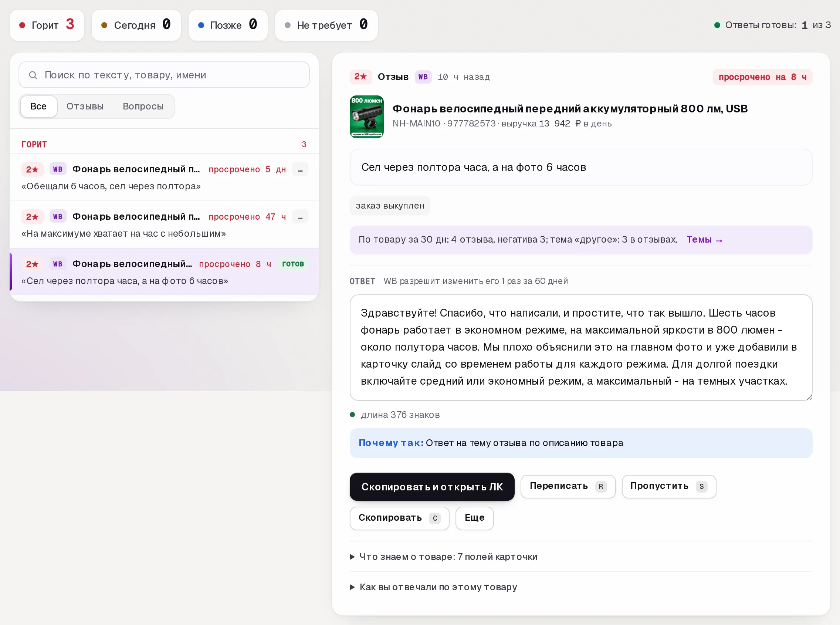Click into the reply text area
840x625 pixels.
click(x=580, y=347)
